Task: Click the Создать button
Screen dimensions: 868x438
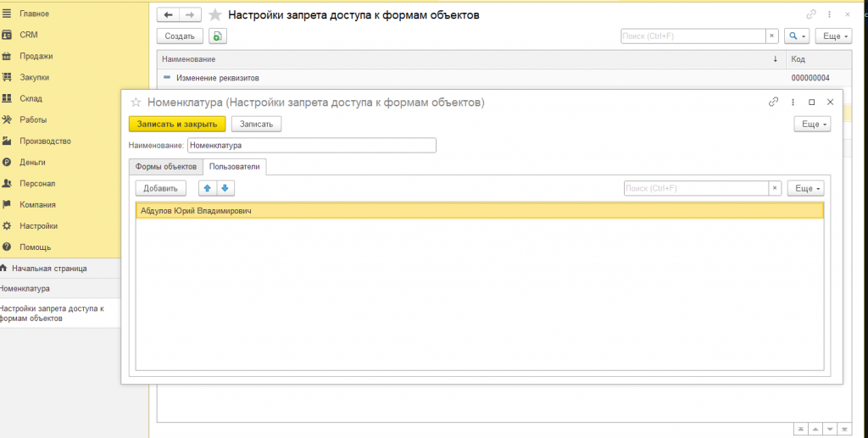Action: (x=180, y=36)
